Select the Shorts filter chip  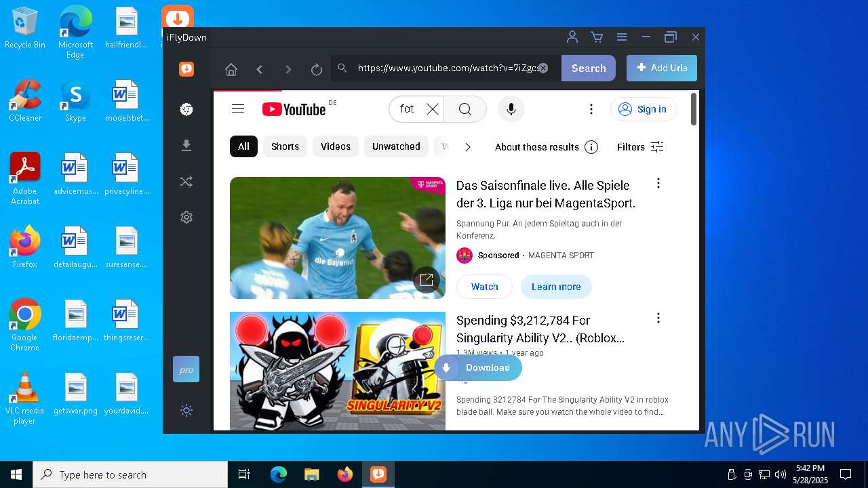(x=285, y=146)
